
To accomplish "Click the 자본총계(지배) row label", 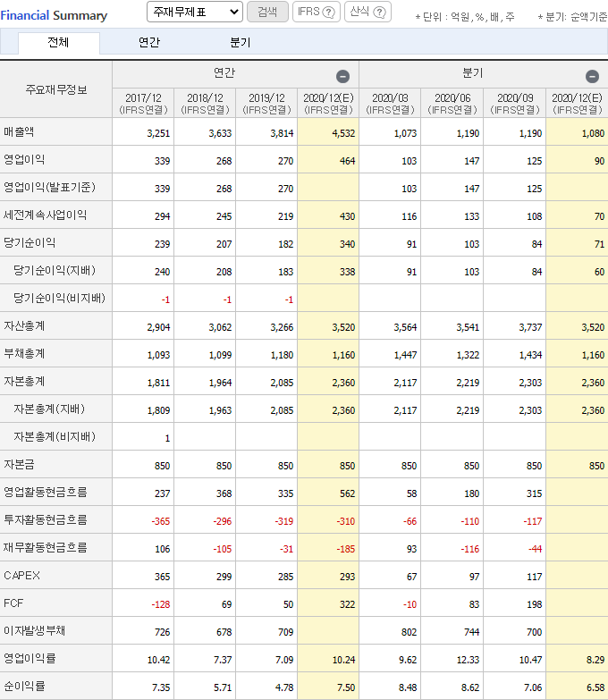I will tap(49, 409).
